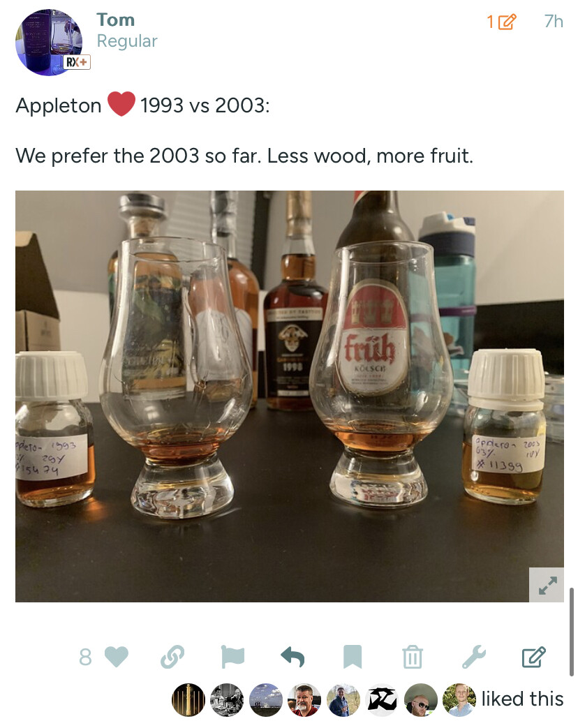Click the RX+ badge on the avatar
This screenshot has width=578, height=728.
(x=77, y=62)
